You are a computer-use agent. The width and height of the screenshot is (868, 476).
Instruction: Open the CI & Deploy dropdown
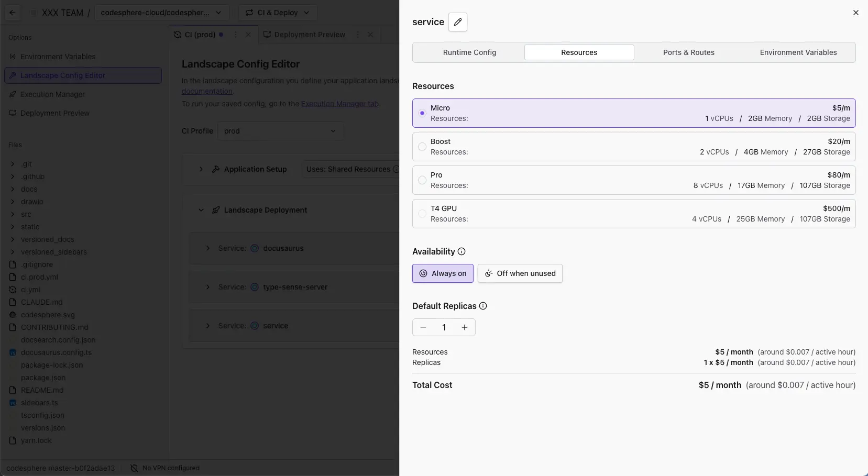pos(278,13)
